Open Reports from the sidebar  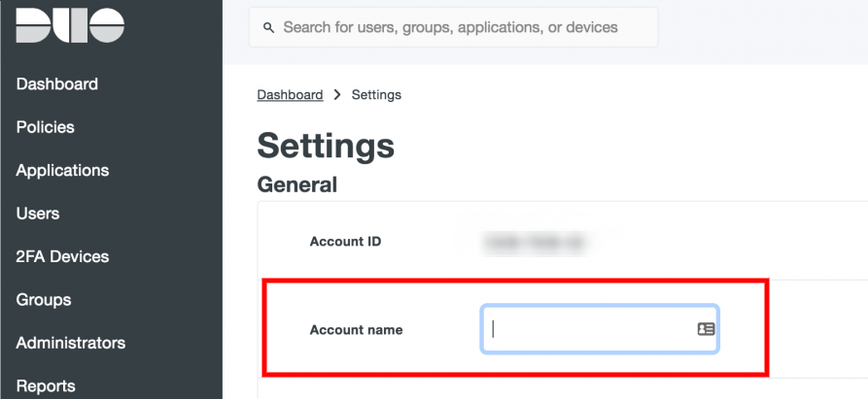point(46,386)
